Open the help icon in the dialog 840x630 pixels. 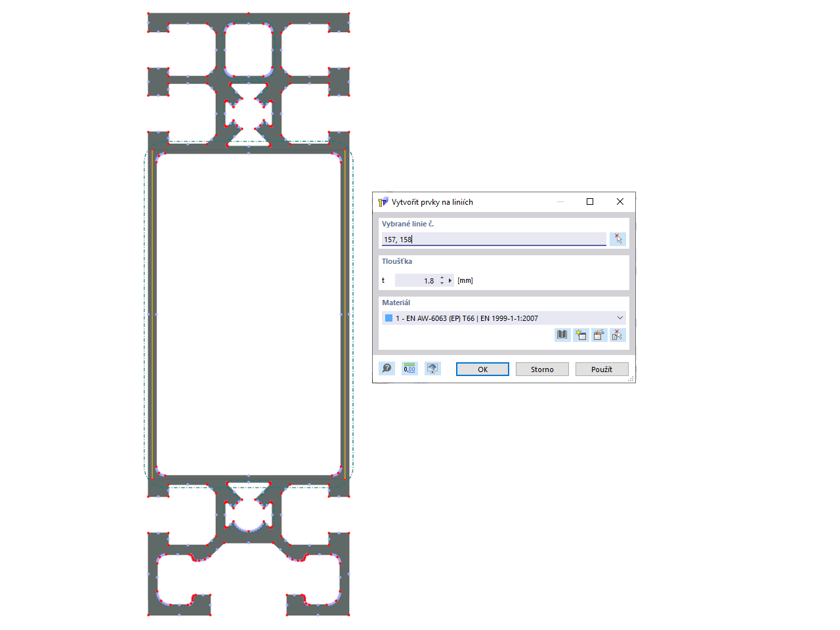click(x=387, y=369)
